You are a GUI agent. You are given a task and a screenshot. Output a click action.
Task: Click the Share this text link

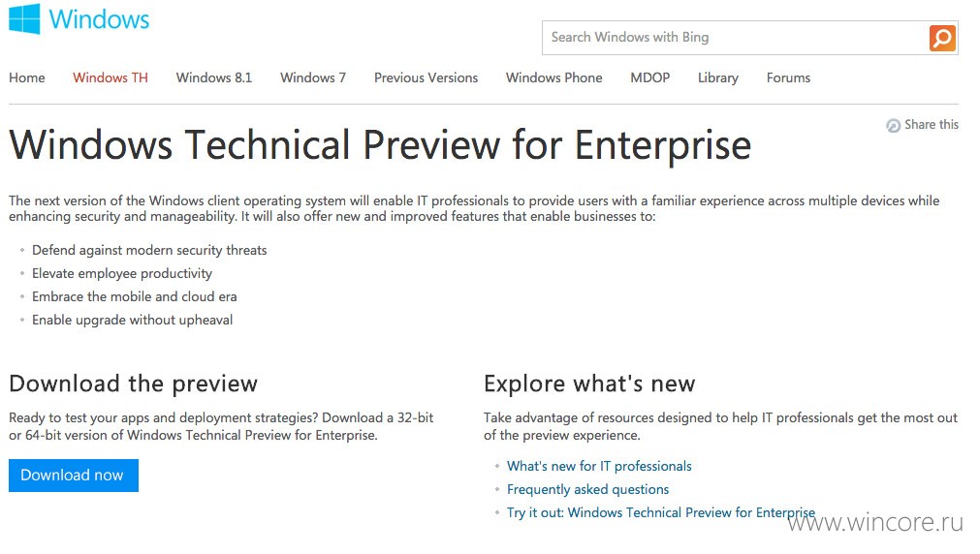[x=932, y=124]
